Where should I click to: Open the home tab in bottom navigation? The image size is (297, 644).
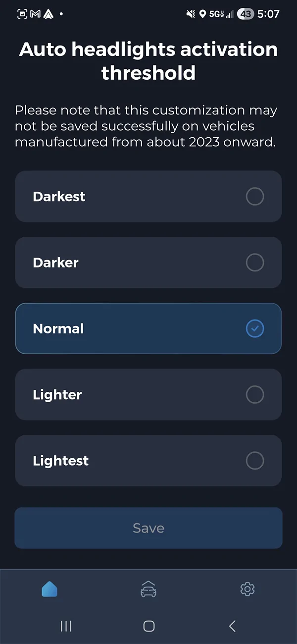click(x=49, y=589)
